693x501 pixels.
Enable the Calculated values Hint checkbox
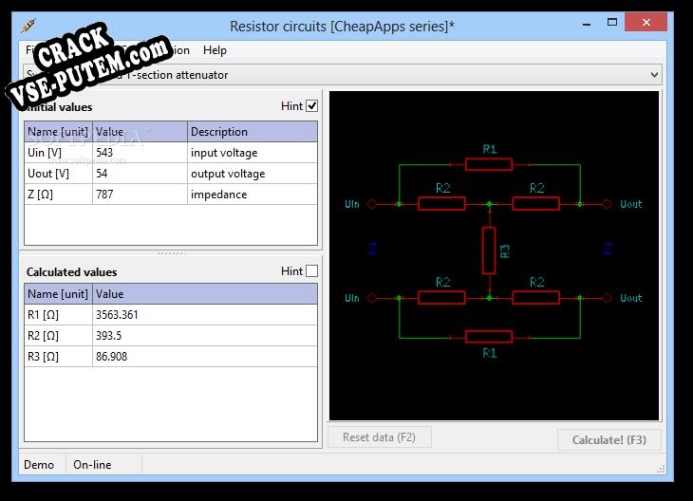click(x=312, y=271)
